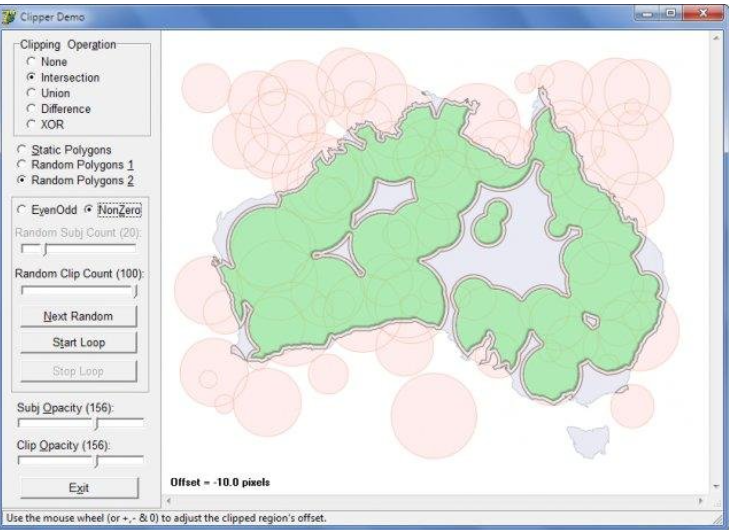This screenshot has height=530, width=729.
Task: Choose Random Polygons 1 option
Action: coord(22,164)
